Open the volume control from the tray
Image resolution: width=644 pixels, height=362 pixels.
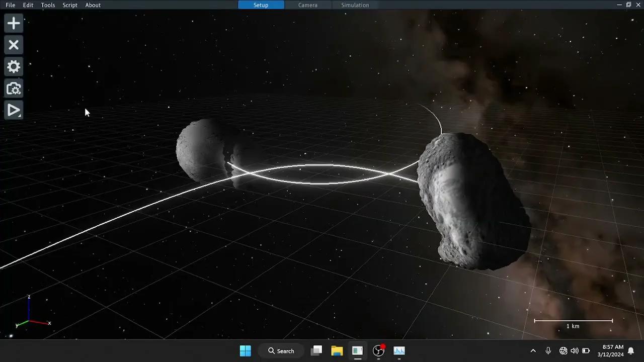coord(574,350)
